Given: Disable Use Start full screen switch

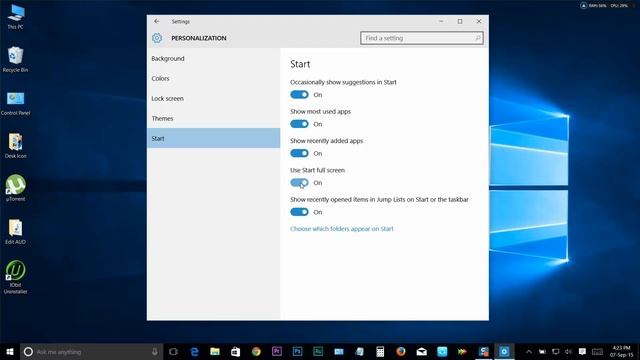Looking at the screenshot, I should click(x=299, y=183).
